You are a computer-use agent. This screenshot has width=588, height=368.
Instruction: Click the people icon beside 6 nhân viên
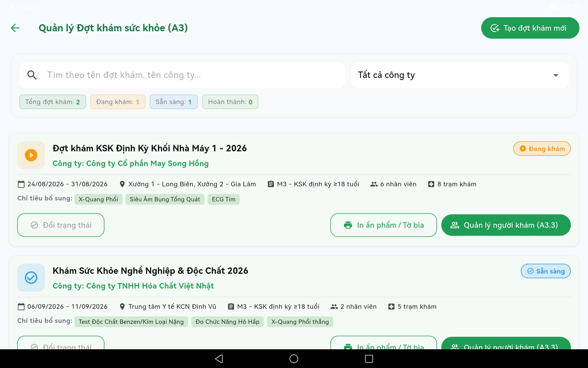[374, 184]
